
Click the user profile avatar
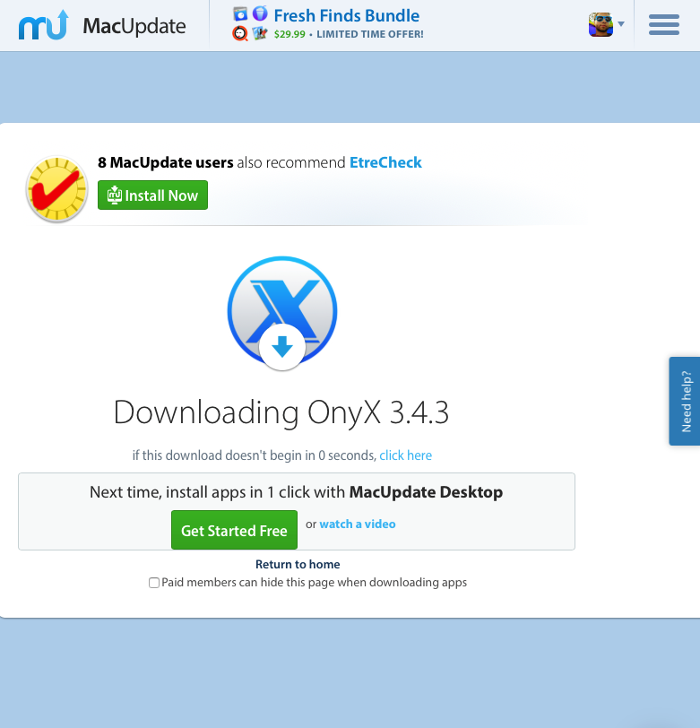click(601, 24)
